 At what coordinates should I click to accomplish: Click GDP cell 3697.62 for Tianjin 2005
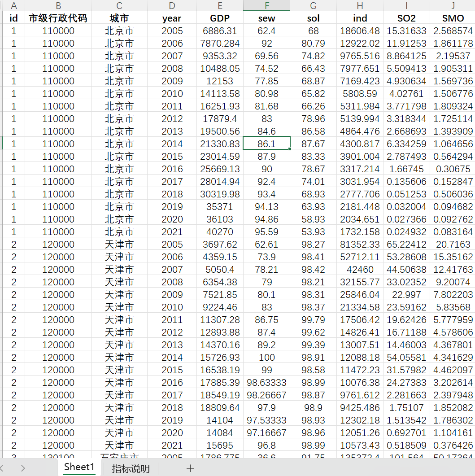(220, 244)
